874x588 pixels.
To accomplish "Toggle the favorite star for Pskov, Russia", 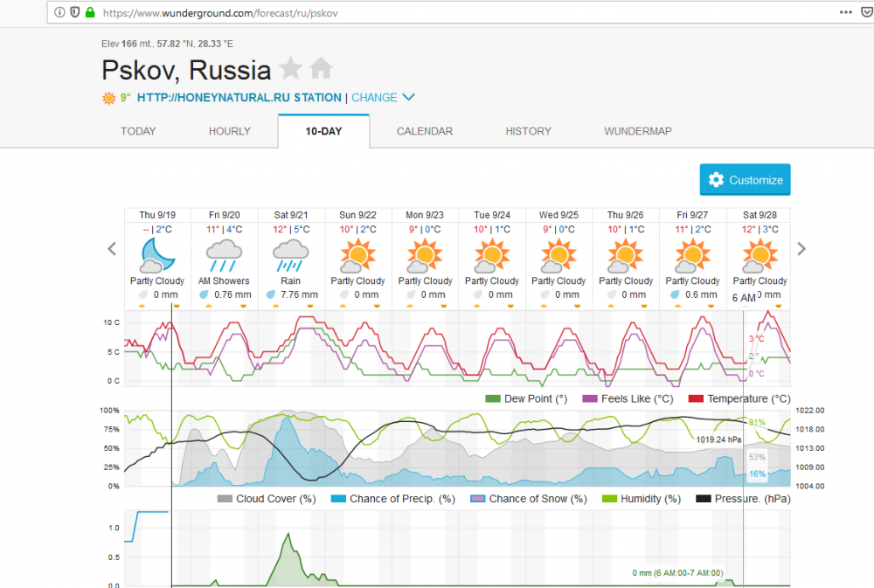I will pos(290,69).
